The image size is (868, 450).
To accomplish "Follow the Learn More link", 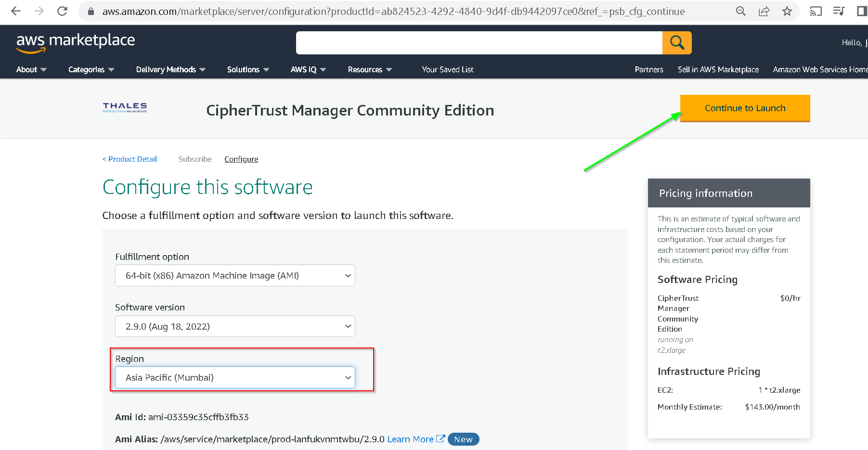I will pos(410,439).
